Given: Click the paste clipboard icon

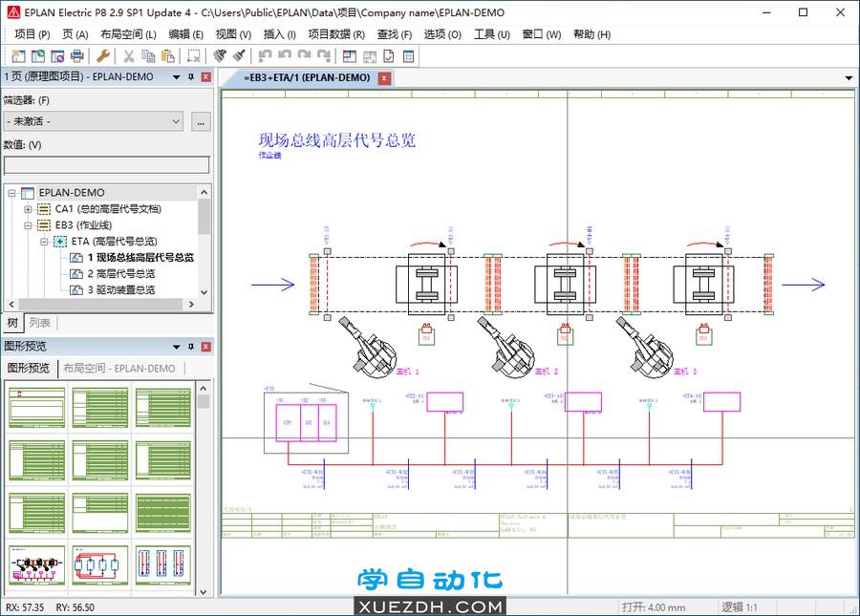Looking at the screenshot, I should click(x=168, y=56).
